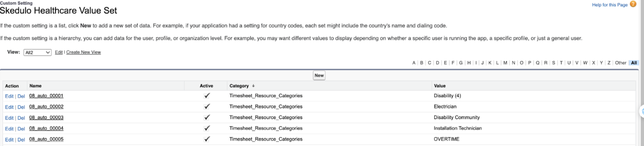This screenshot has height=146, width=644.
Task: Click Edit for 08_auto_00004
Action: pos(9,129)
